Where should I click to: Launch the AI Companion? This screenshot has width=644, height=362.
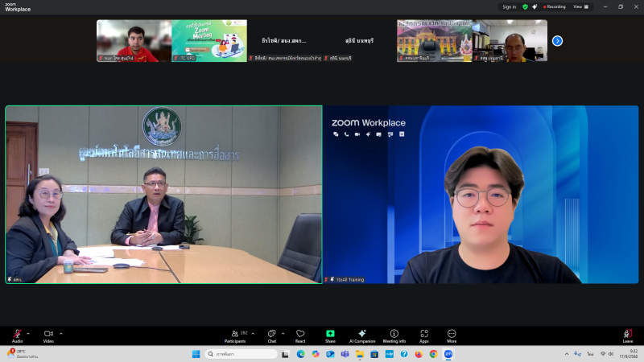[362, 334]
